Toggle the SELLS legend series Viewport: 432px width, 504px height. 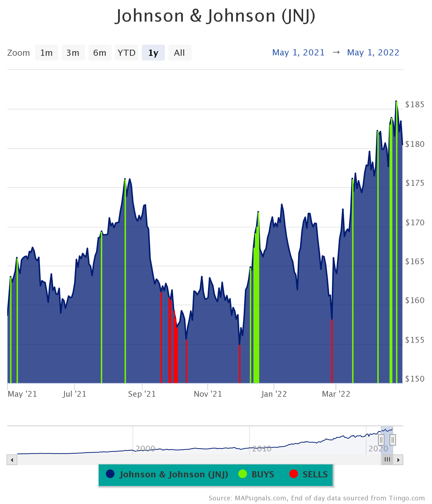[x=309, y=474]
